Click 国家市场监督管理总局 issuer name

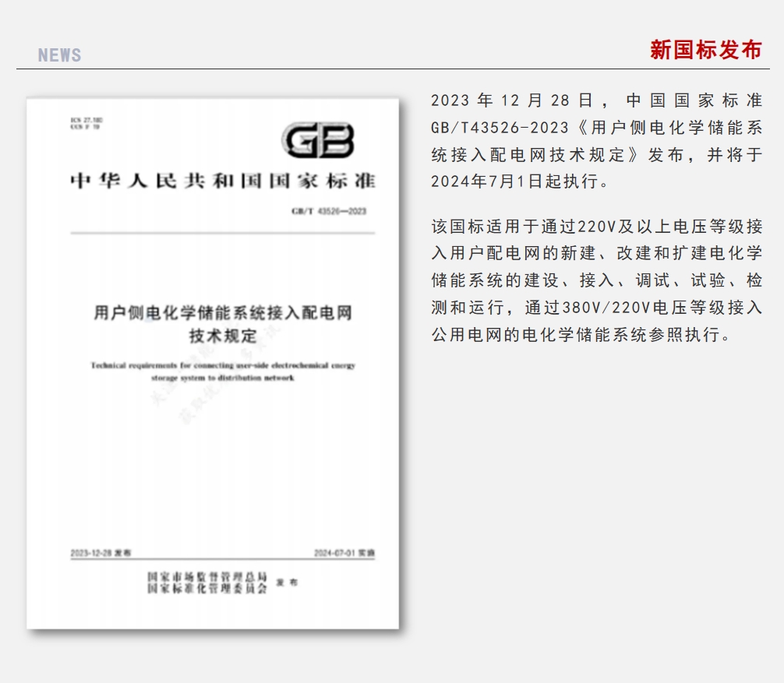click(x=207, y=576)
